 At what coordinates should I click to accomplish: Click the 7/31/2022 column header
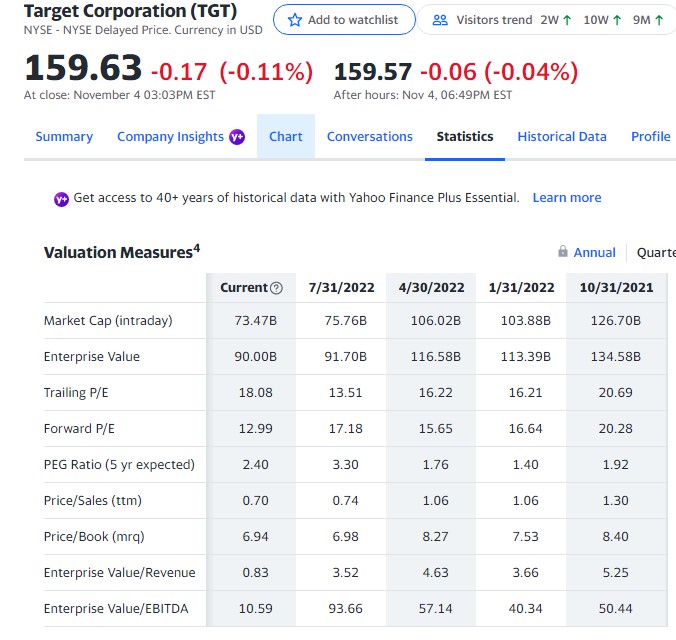(341, 288)
